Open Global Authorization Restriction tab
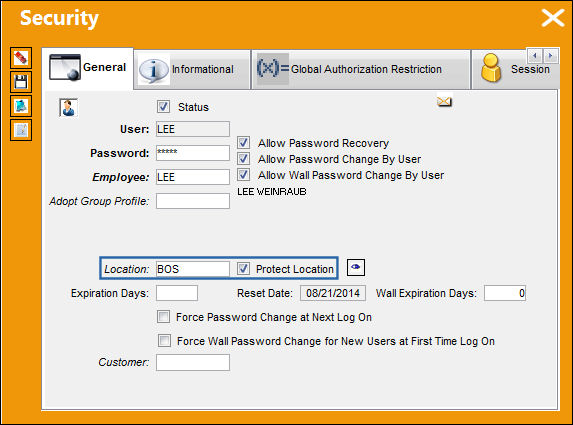 (361, 69)
